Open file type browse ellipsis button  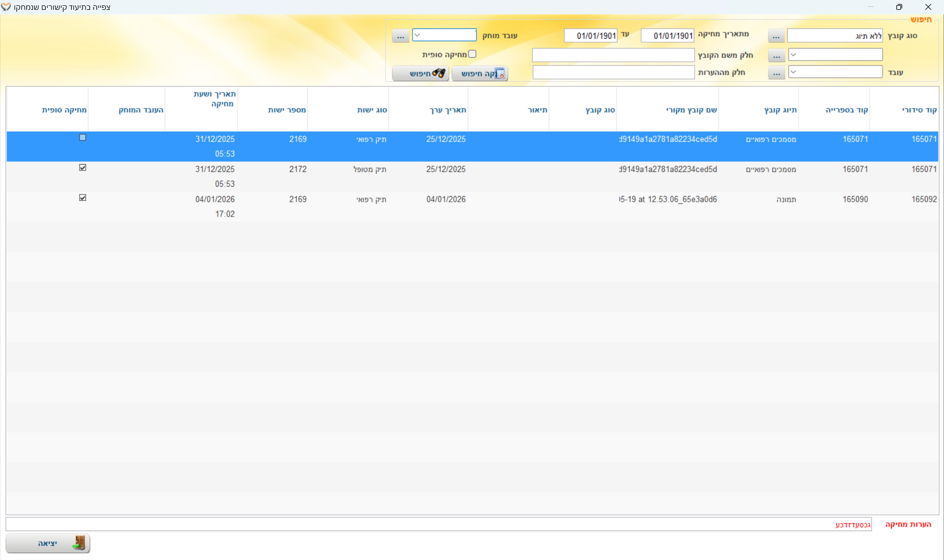776,36
